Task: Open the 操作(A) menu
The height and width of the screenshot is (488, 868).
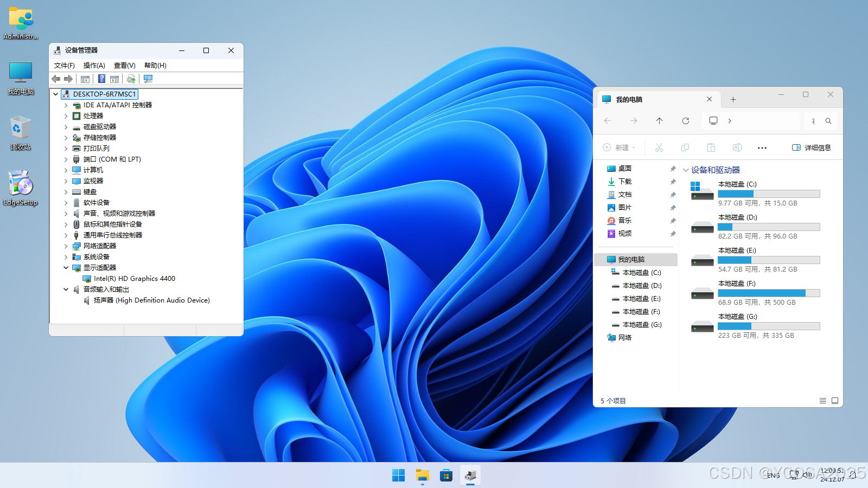Action: (94, 66)
